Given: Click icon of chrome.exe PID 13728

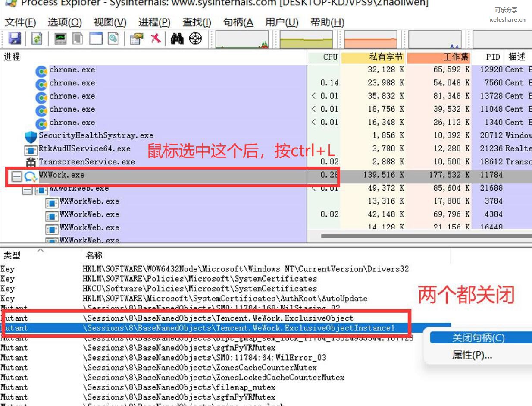Looking at the screenshot, I should click(41, 98).
